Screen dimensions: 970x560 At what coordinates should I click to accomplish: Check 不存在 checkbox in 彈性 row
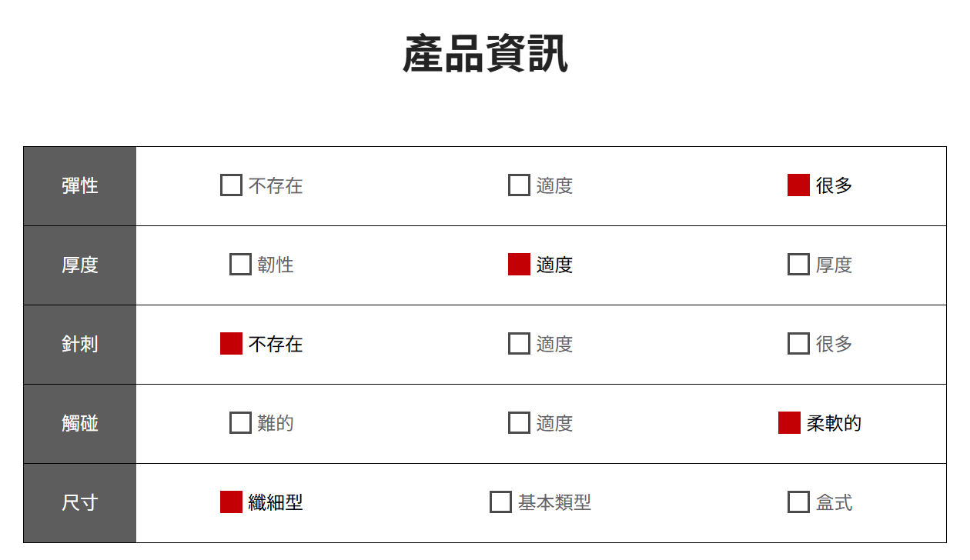coord(231,185)
